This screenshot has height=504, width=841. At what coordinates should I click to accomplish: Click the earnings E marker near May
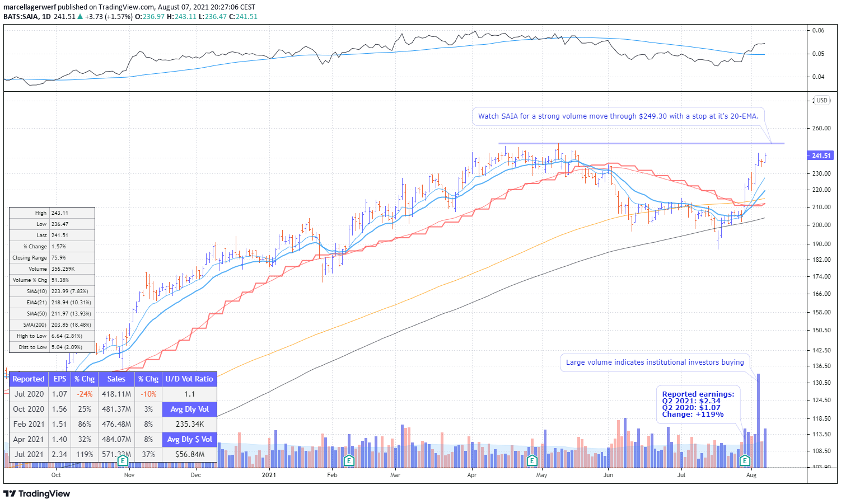(532, 461)
